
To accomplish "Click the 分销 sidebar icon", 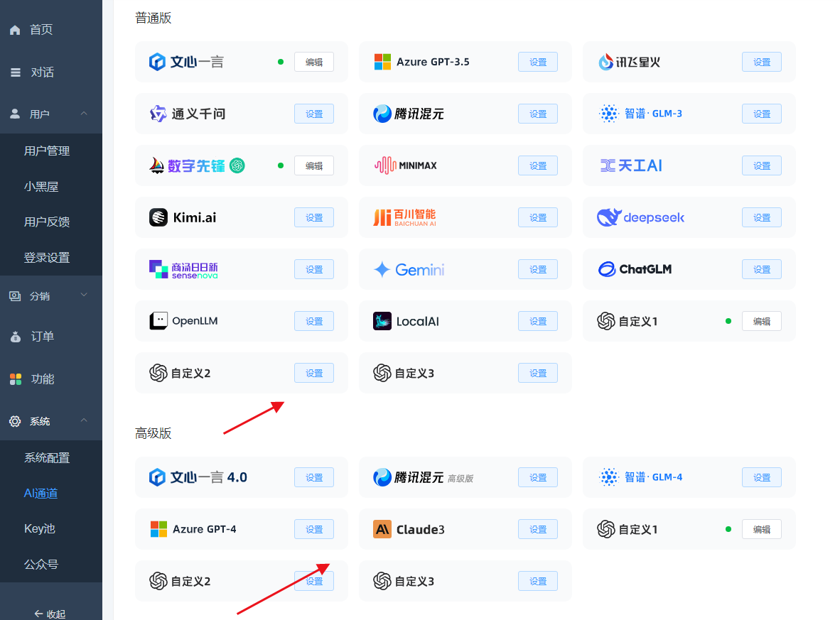I will coord(15,296).
